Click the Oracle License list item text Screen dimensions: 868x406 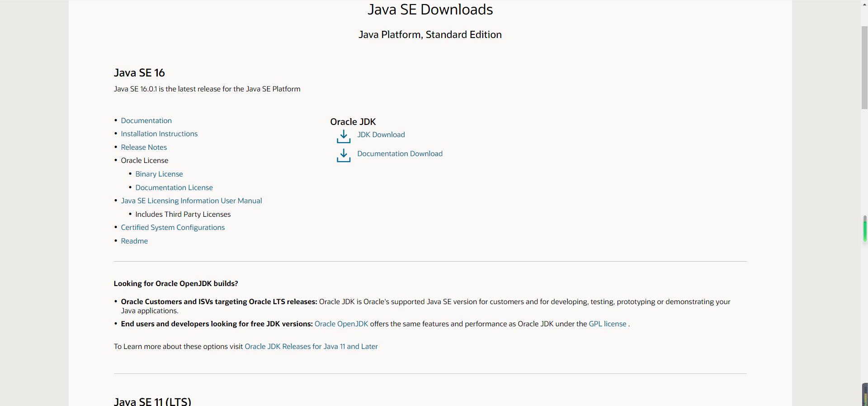145,160
